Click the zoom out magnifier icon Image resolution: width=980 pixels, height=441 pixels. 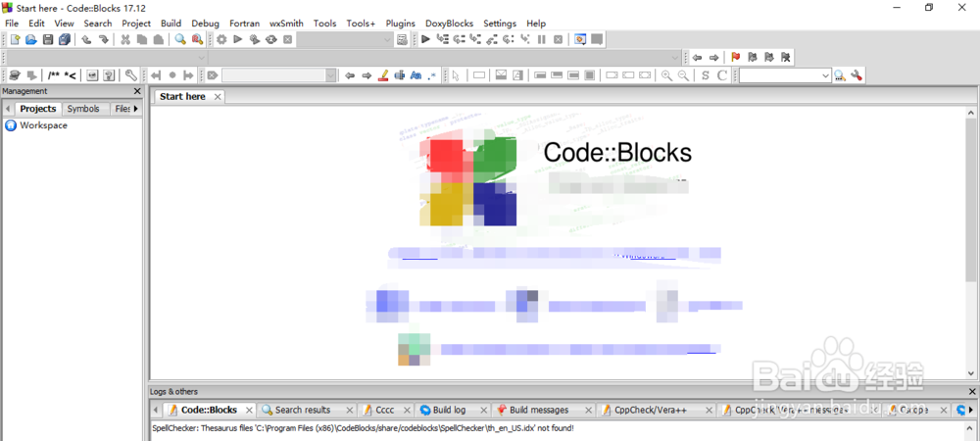[684, 75]
